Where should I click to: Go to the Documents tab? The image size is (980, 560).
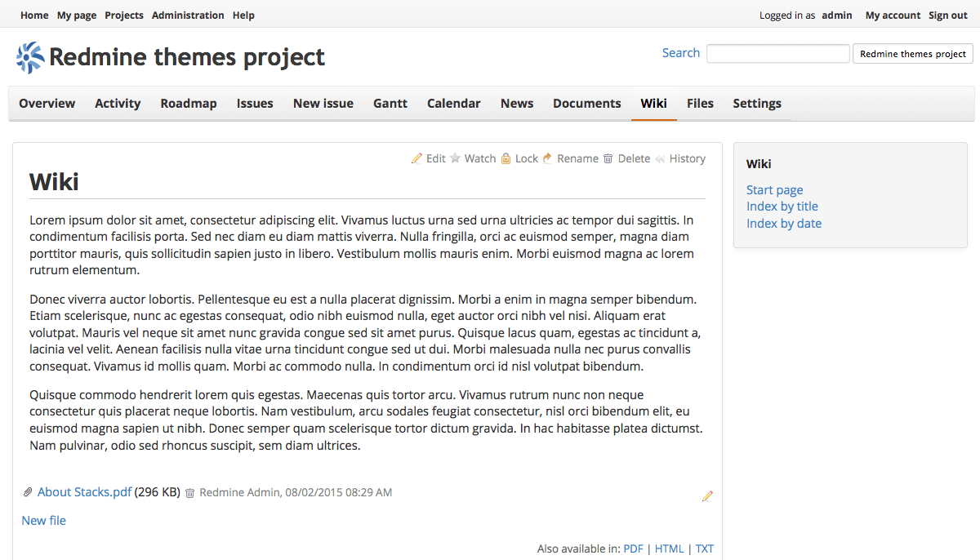pos(587,104)
